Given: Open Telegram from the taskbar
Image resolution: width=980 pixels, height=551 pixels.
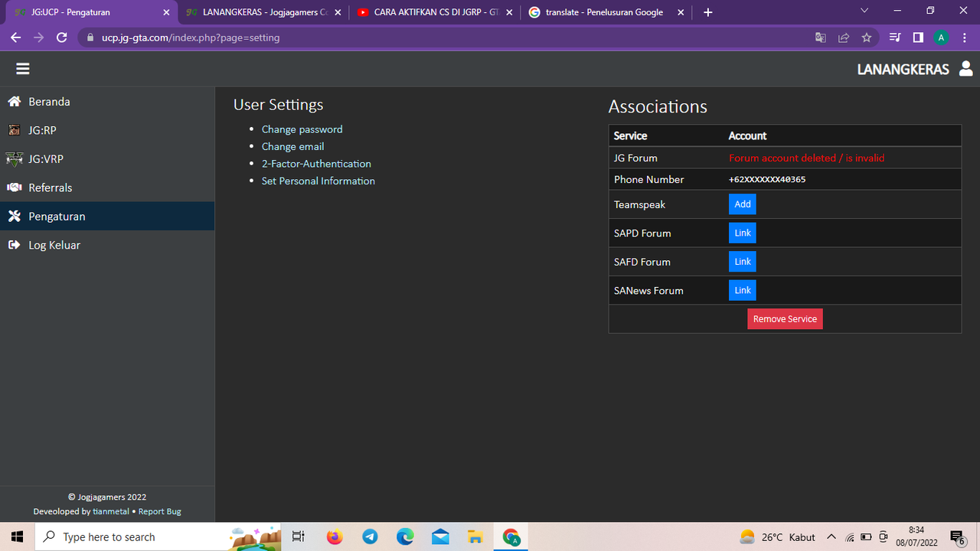Looking at the screenshot, I should [370, 536].
